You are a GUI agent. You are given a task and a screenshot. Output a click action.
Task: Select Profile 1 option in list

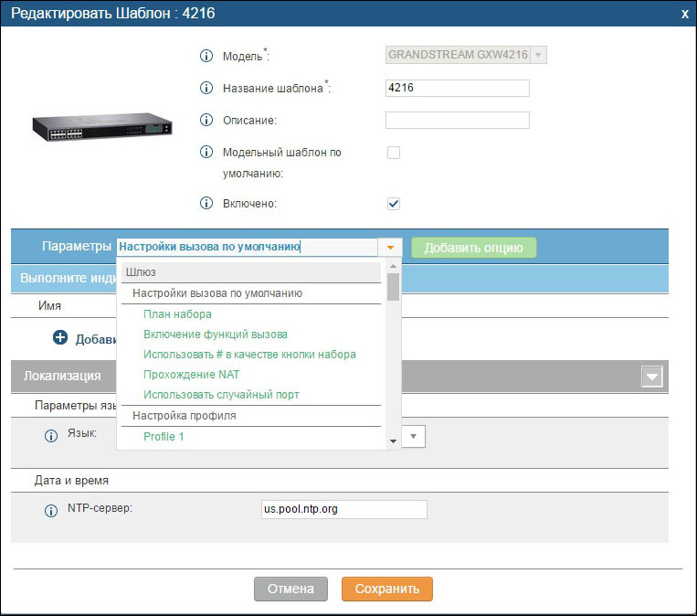coord(164,436)
